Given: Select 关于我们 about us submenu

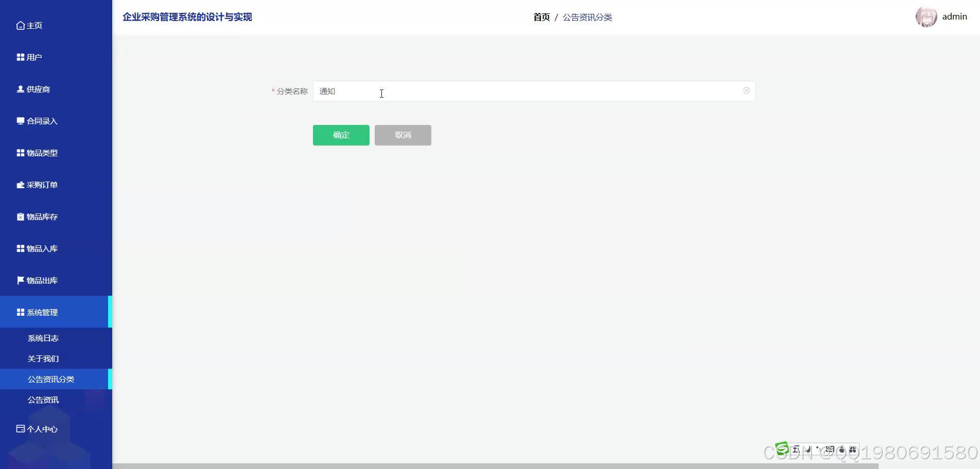Looking at the screenshot, I should 43,358.
